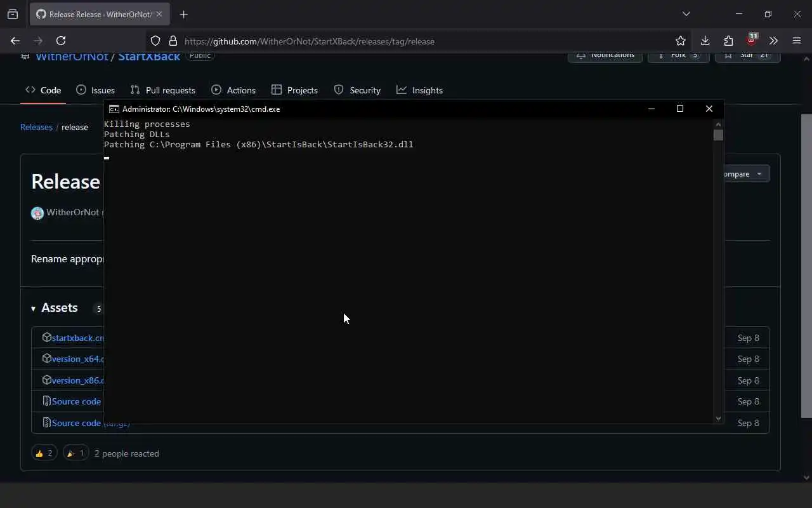Download the Source code tar.gz archive
Image resolution: width=812 pixels, height=508 pixels.
(x=91, y=423)
